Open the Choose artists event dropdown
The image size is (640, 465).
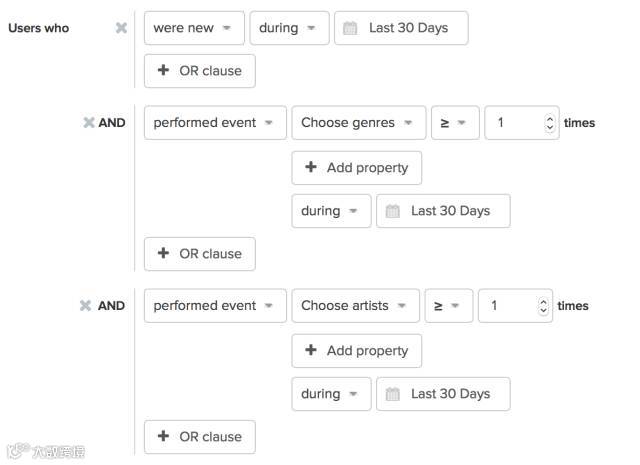click(354, 306)
